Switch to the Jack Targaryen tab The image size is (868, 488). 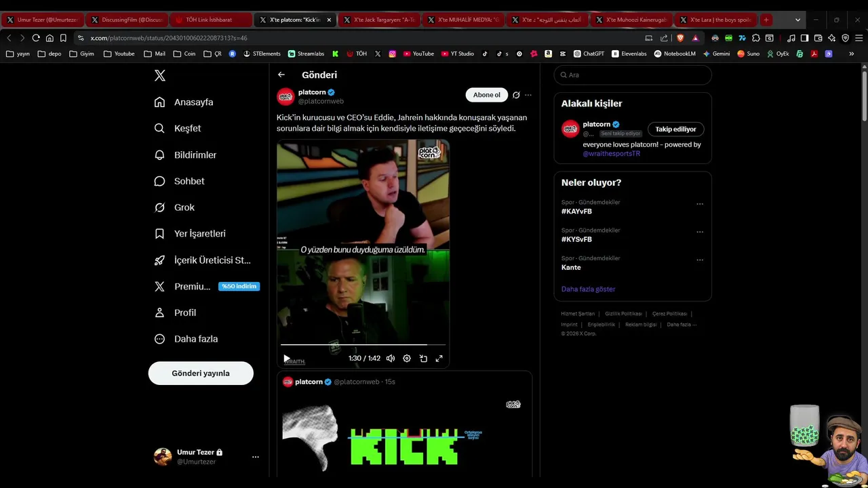click(x=378, y=20)
